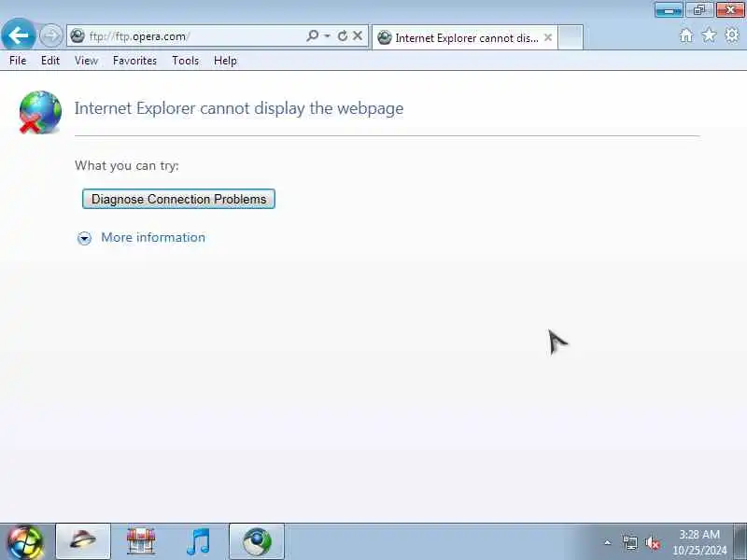747x560 pixels.
Task: Open the File menu
Action: (18, 61)
